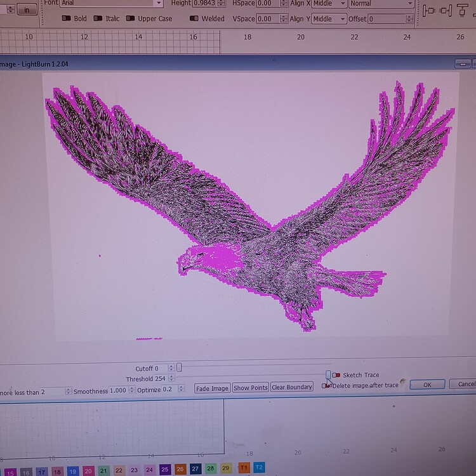The width and height of the screenshot is (476, 476).
Task: Expand the Align X dropdown
Action: click(x=329, y=3)
